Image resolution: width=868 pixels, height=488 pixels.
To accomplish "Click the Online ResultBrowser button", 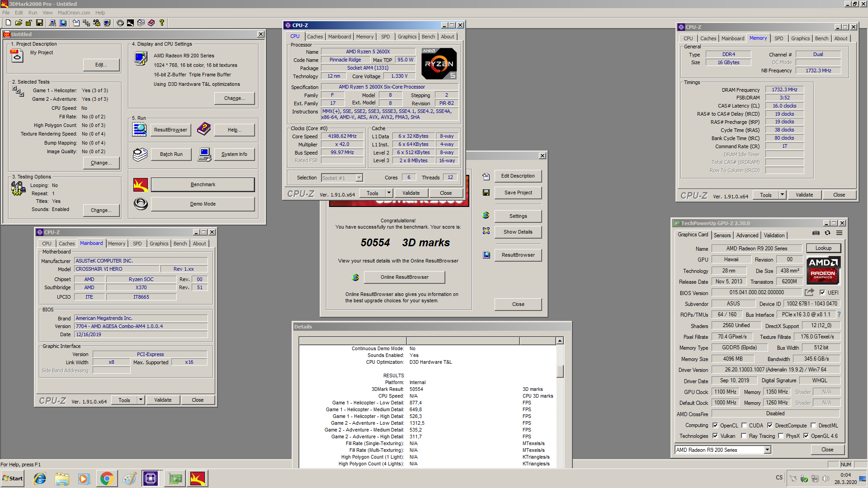I will [405, 277].
